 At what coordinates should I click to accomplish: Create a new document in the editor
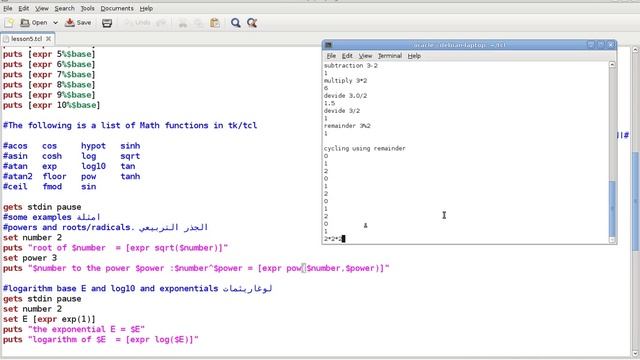[9, 23]
